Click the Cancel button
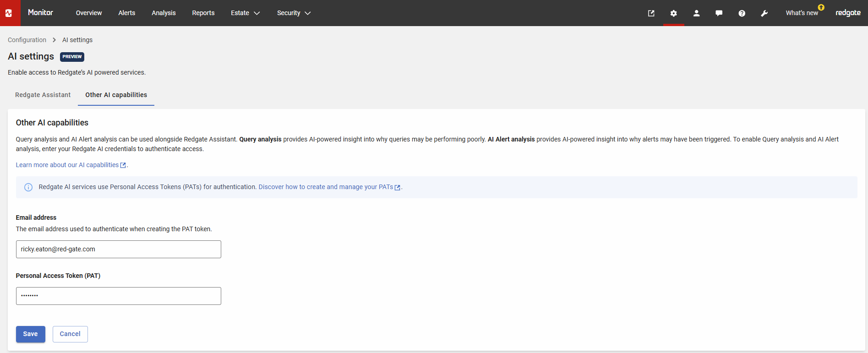The image size is (868, 353). coord(70,334)
